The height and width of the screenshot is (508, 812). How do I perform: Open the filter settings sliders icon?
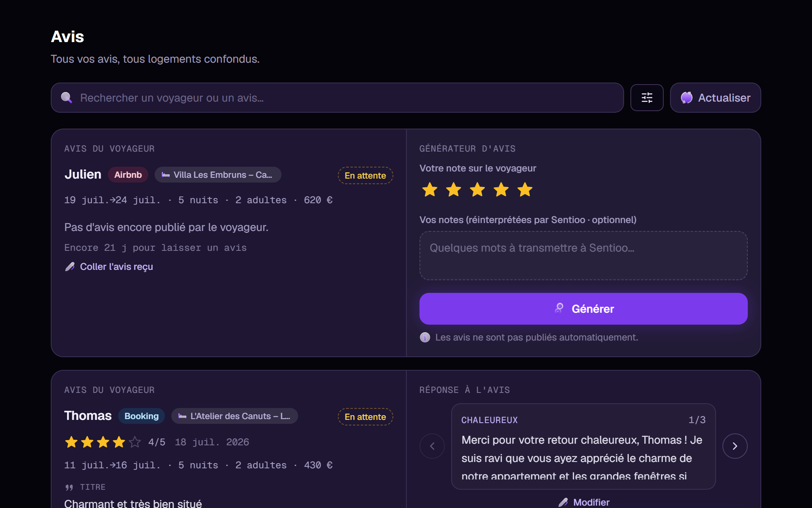click(647, 98)
